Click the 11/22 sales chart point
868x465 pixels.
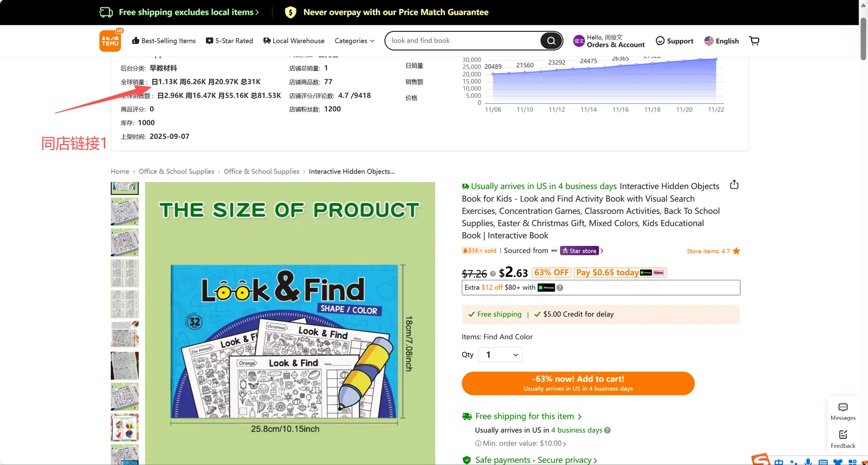(716, 59)
